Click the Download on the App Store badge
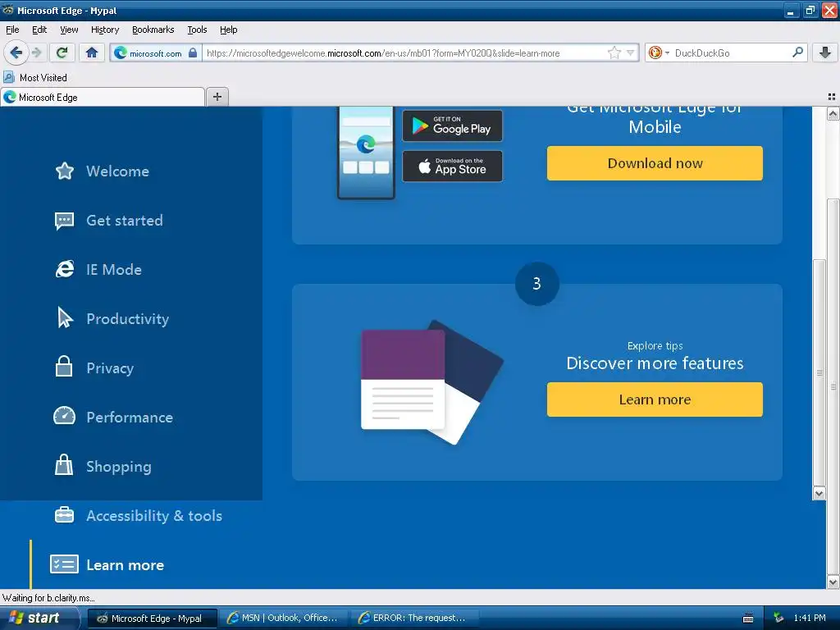This screenshot has width=840, height=630. (452, 166)
